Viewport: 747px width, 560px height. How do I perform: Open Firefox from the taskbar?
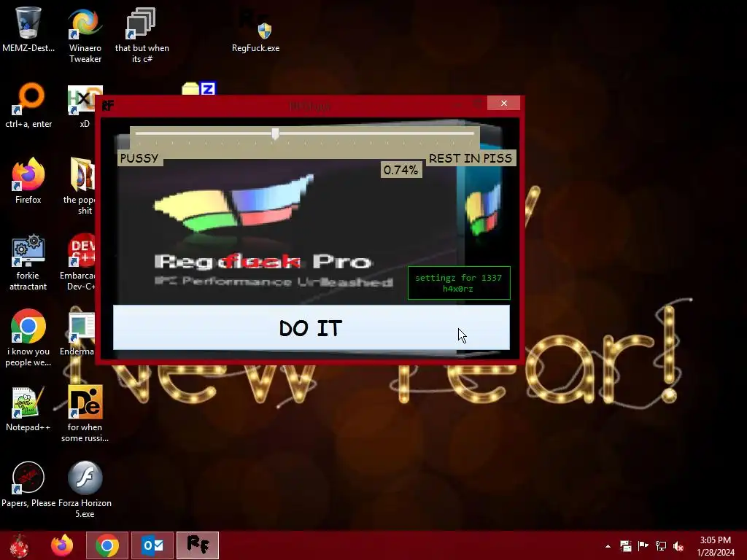pos(63,545)
